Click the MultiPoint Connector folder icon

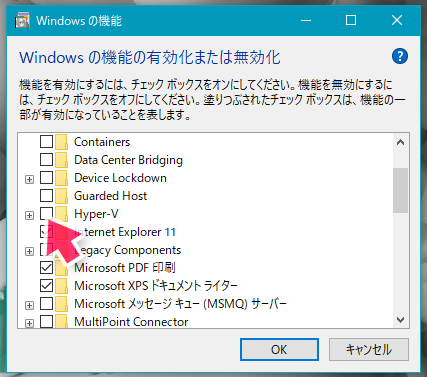(x=61, y=321)
